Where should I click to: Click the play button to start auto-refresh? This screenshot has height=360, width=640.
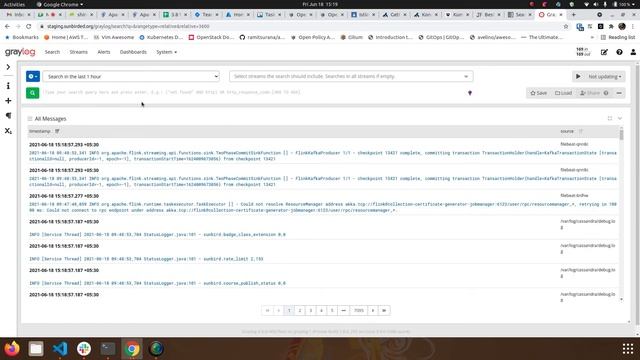click(578, 76)
